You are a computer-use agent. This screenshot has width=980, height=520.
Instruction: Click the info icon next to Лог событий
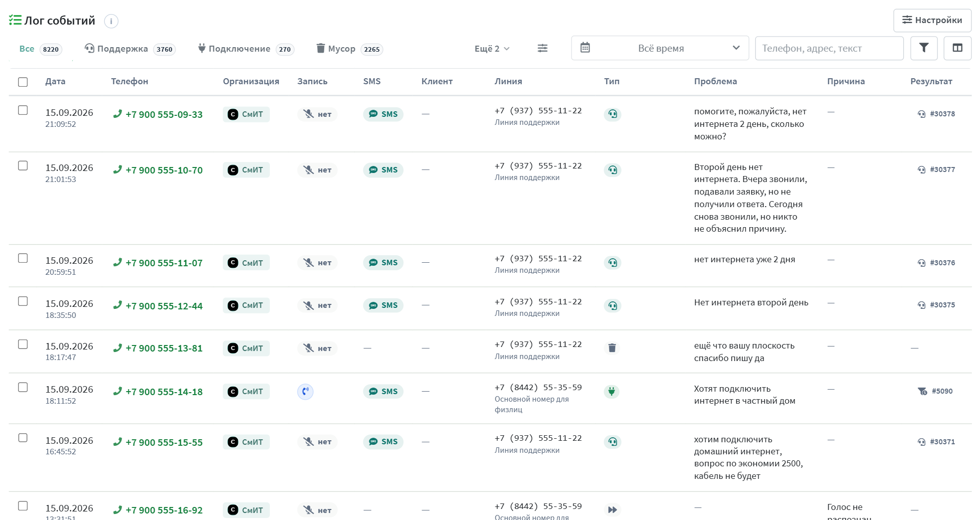(x=111, y=21)
